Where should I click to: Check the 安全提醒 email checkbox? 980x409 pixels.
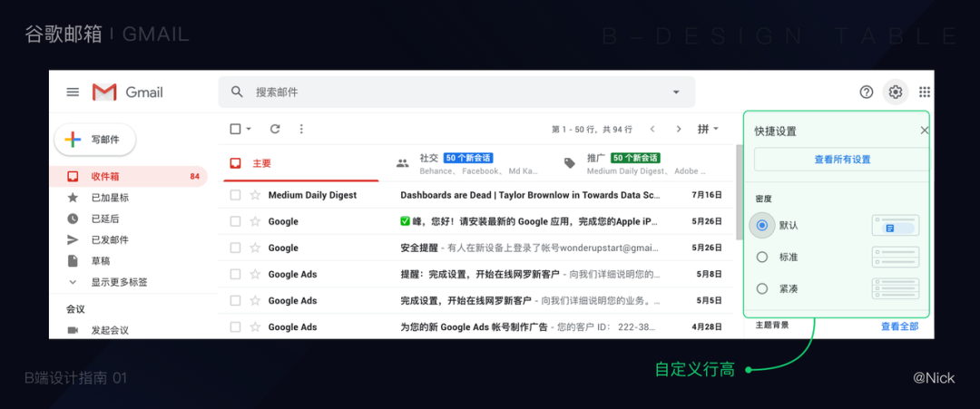[235, 248]
